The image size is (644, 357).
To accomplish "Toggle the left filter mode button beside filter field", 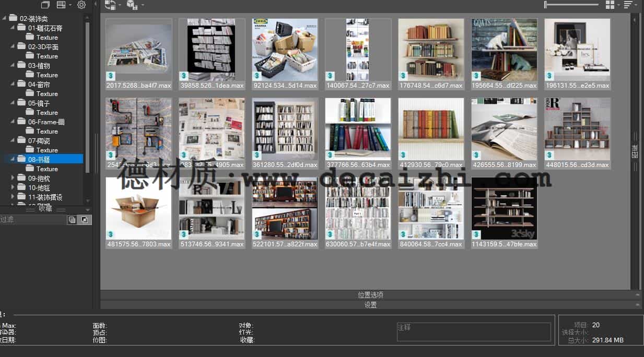I will coord(72,220).
